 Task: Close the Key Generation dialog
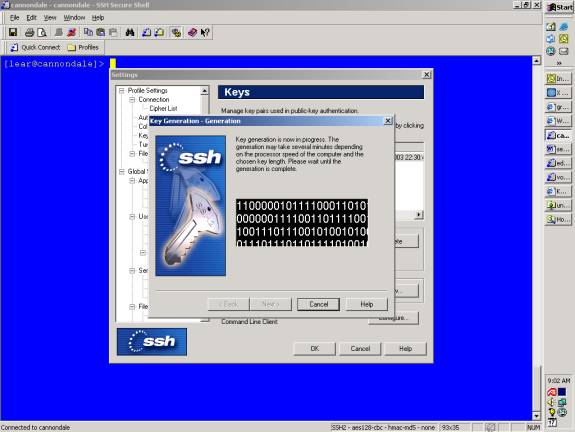[388, 121]
